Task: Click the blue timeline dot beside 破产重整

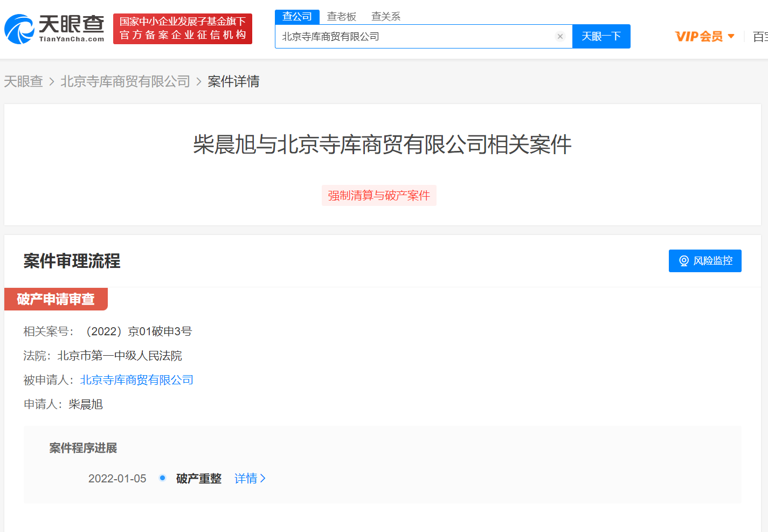Action: click(x=162, y=478)
